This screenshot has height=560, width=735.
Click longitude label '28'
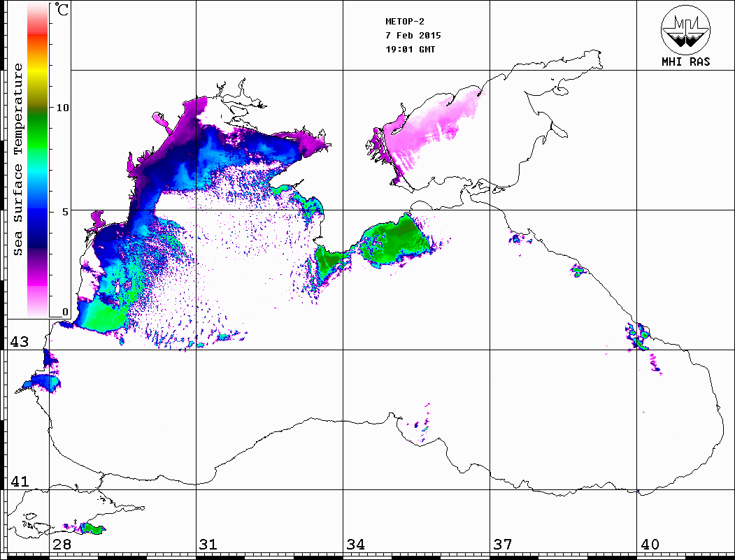pyautogui.click(x=62, y=545)
